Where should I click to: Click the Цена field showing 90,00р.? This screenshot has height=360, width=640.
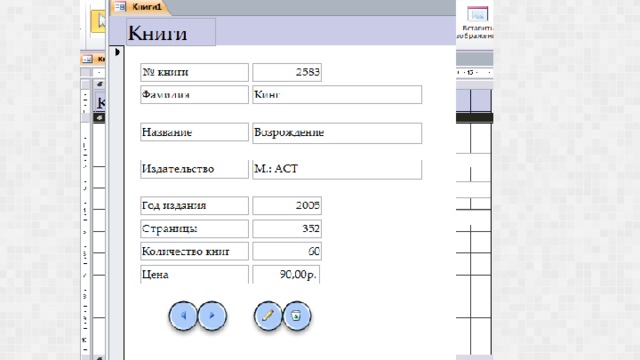286,274
